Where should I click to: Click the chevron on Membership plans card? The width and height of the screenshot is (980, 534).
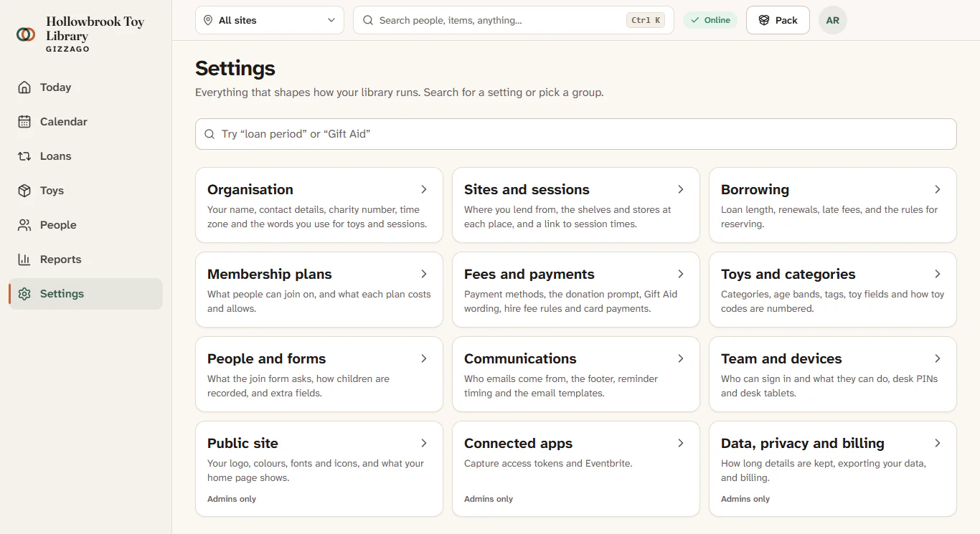(x=424, y=274)
